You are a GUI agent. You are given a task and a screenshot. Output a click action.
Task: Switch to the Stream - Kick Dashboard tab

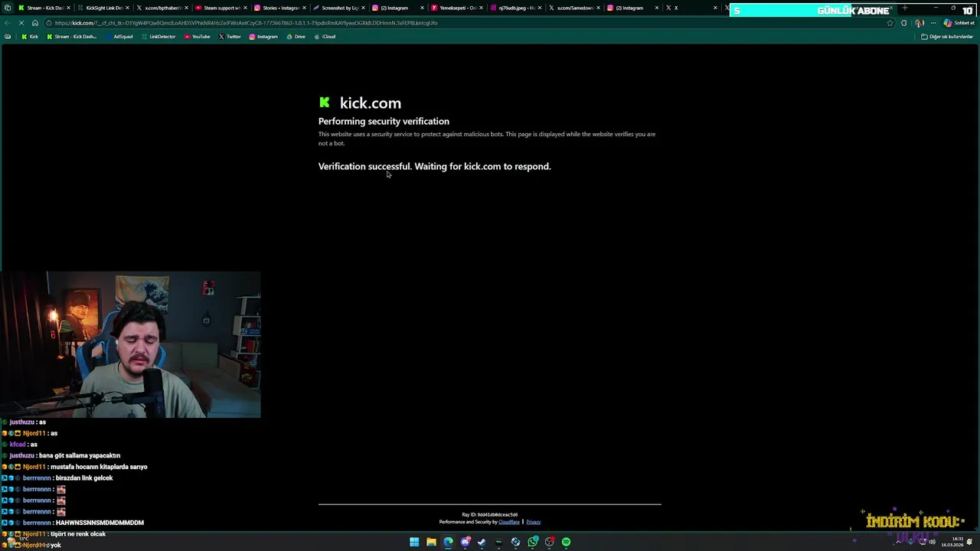click(44, 8)
